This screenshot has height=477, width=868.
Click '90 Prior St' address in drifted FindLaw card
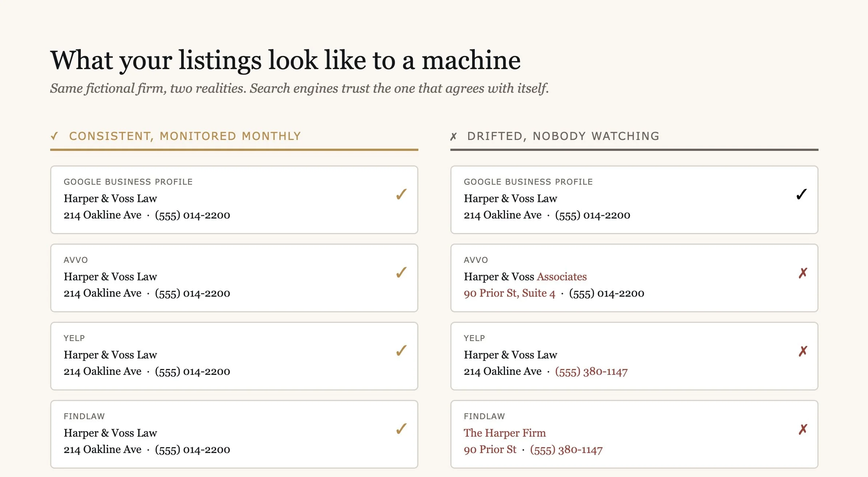(490, 449)
